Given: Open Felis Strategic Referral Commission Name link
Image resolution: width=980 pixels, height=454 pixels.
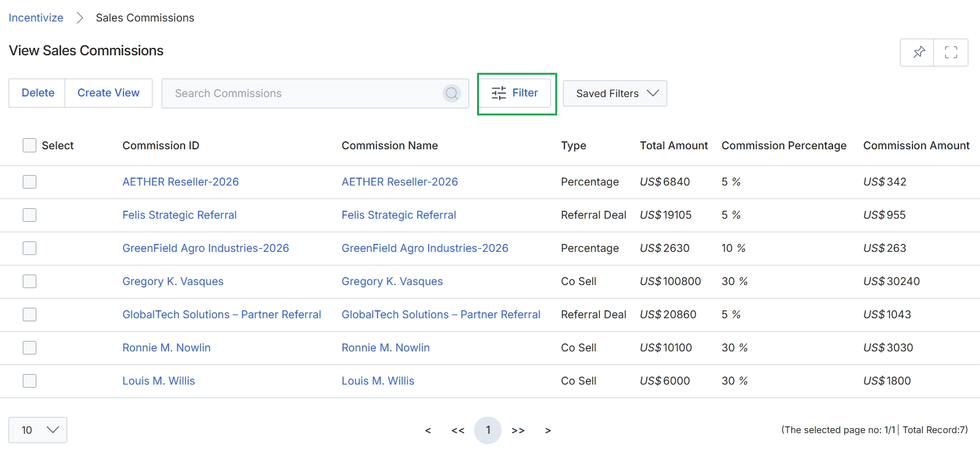Looking at the screenshot, I should [x=399, y=215].
